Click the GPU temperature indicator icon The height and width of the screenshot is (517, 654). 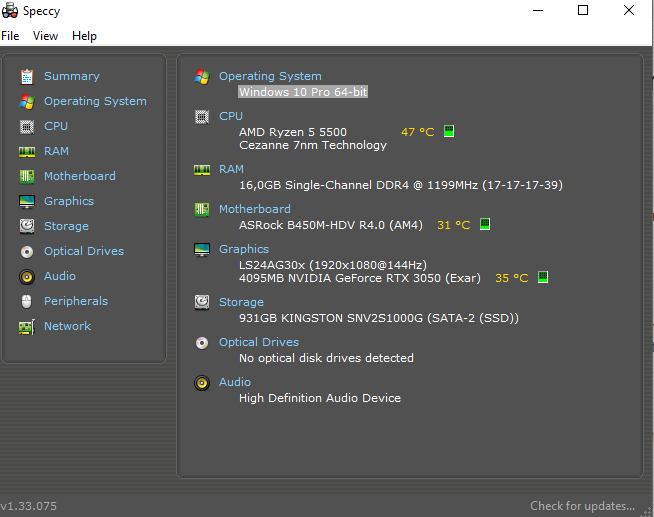point(543,277)
